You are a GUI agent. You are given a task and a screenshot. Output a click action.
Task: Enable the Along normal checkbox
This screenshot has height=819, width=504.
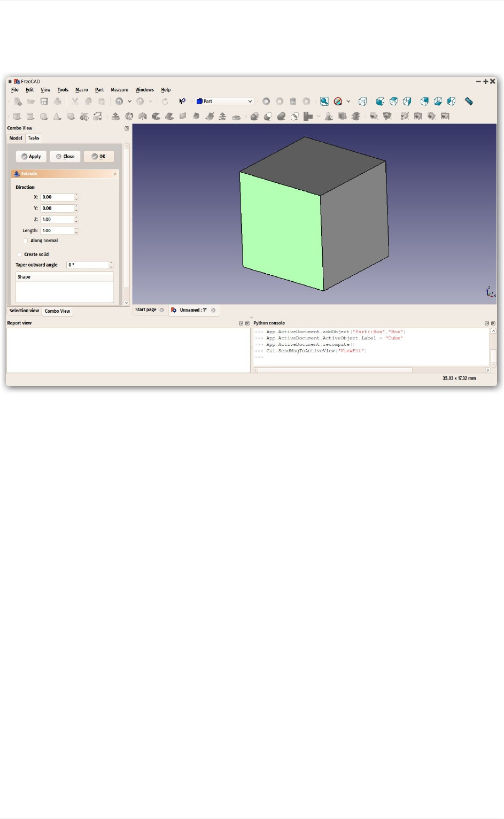pyautogui.click(x=25, y=241)
